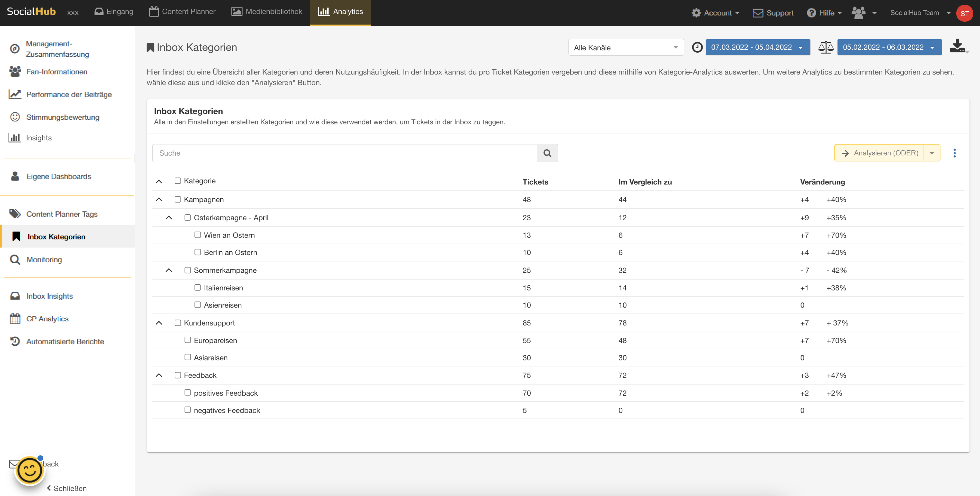The width and height of the screenshot is (980, 496).
Task: Open the Analysieren mode dropdown arrow
Action: pyautogui.click(x=931, y=153)
